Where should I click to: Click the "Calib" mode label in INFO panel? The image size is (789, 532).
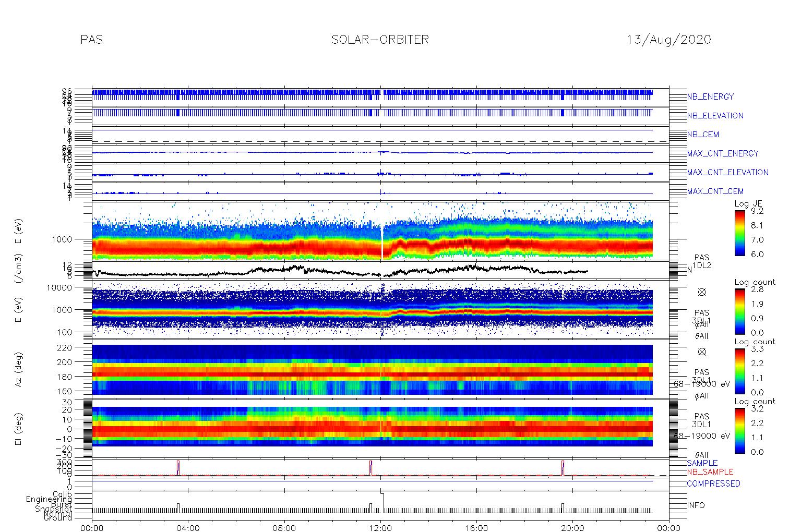click(62, 494)
